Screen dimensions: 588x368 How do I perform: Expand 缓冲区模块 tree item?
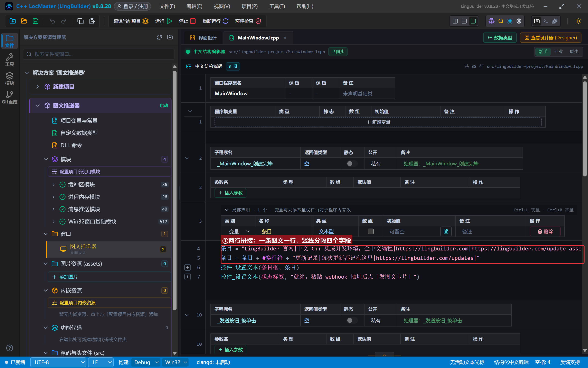click(54, 184)
